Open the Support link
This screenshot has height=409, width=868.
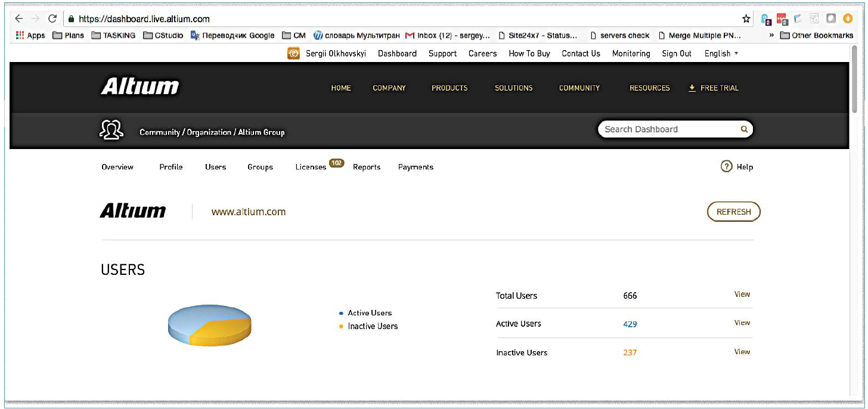[442, 54]
